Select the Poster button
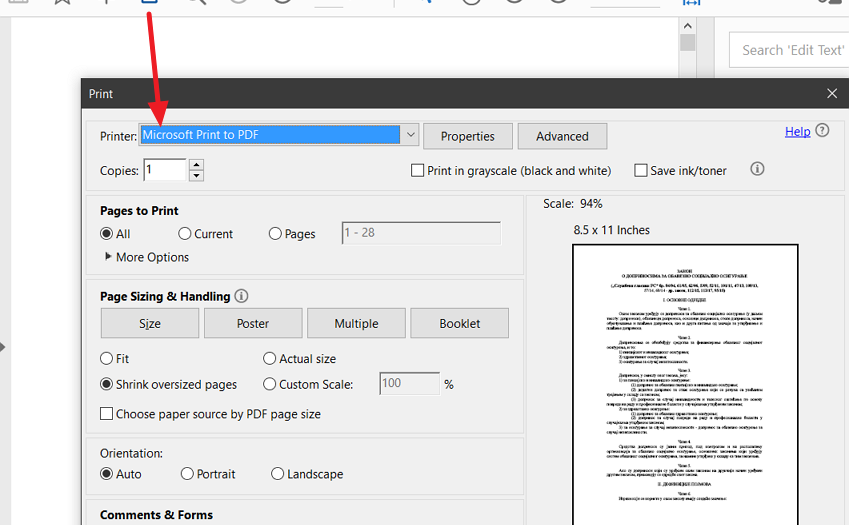 [253, 324]
